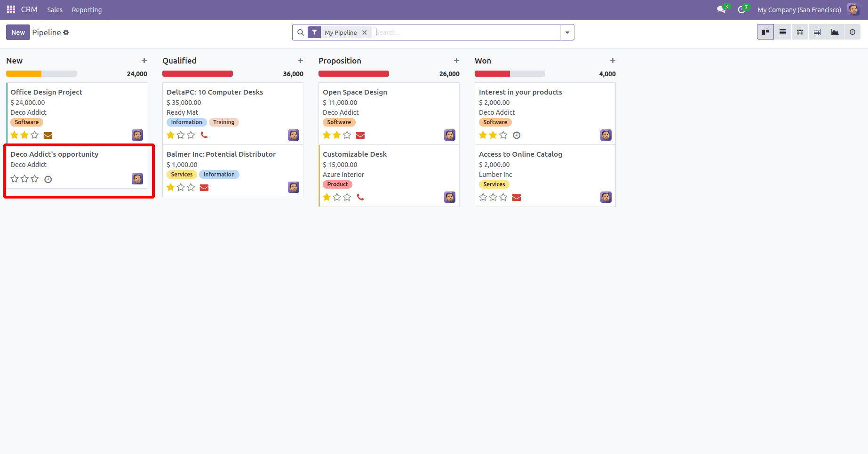Set third star on Interest in your products
This screenshot has width=868, height=454.
[x=503, y=135]
